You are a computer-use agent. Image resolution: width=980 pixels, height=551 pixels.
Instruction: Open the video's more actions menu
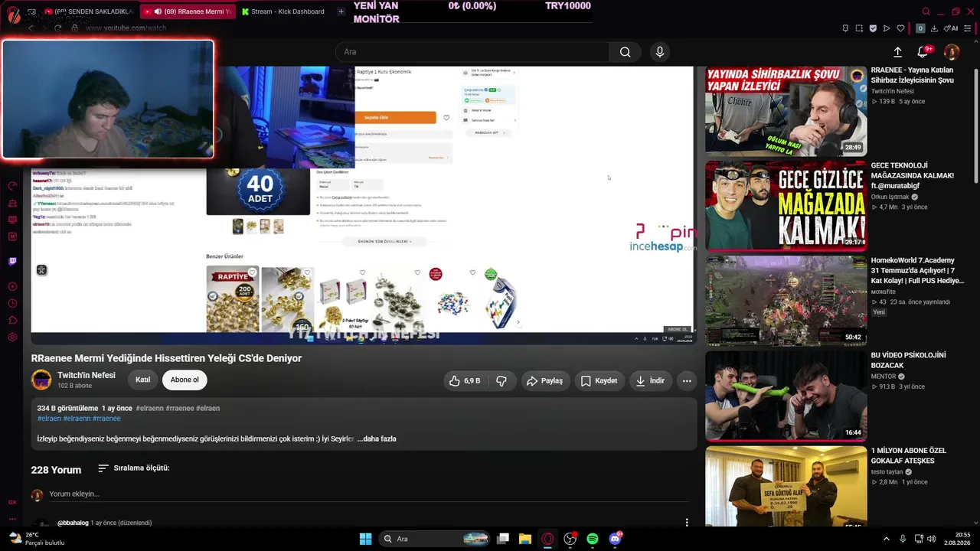tap(687, 380)
